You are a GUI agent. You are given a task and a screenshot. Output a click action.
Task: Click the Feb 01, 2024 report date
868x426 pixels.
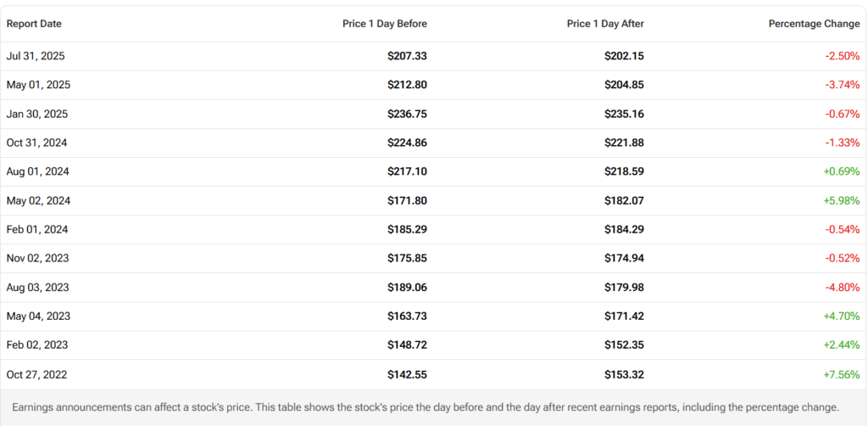(x=38, y=229)
